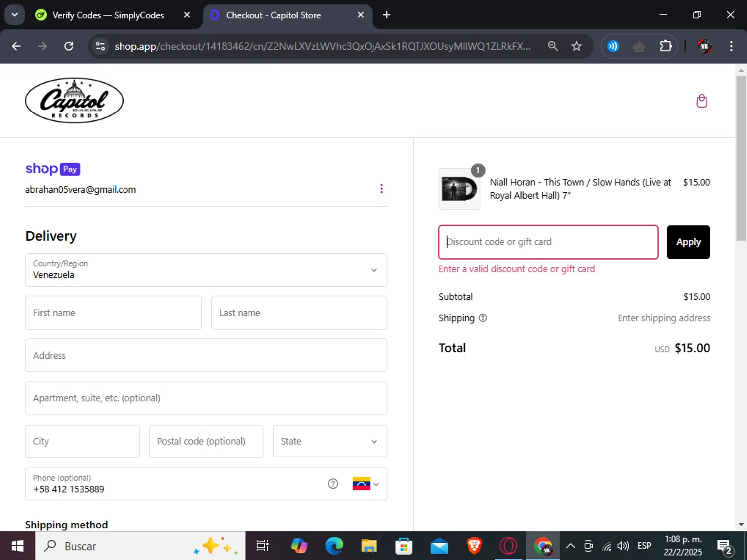The width and height of the screenshot is (747, 560).
Task: Open Opera browser from taskbar
Action: 508,546
